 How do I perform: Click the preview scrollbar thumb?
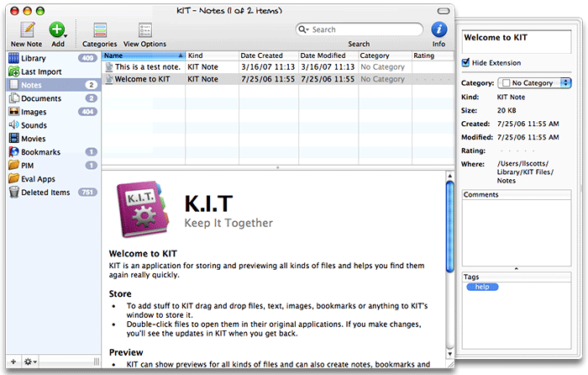450,226
